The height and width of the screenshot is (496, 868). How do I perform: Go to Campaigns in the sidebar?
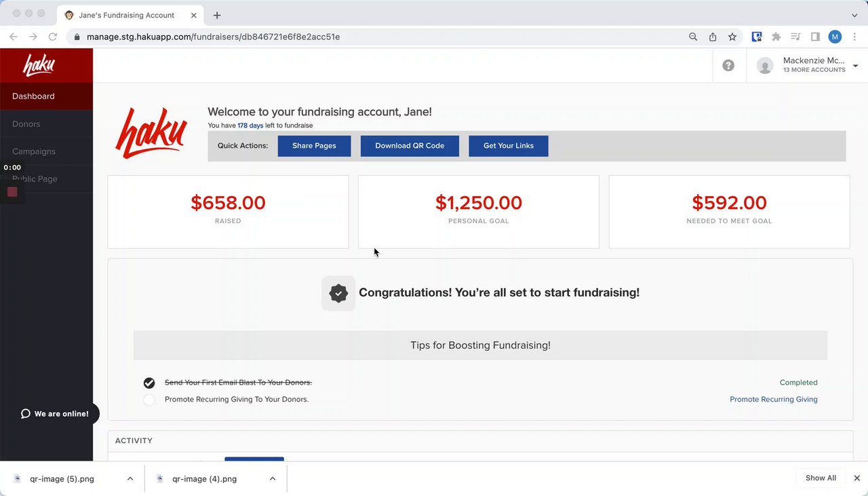pos(34,151)
